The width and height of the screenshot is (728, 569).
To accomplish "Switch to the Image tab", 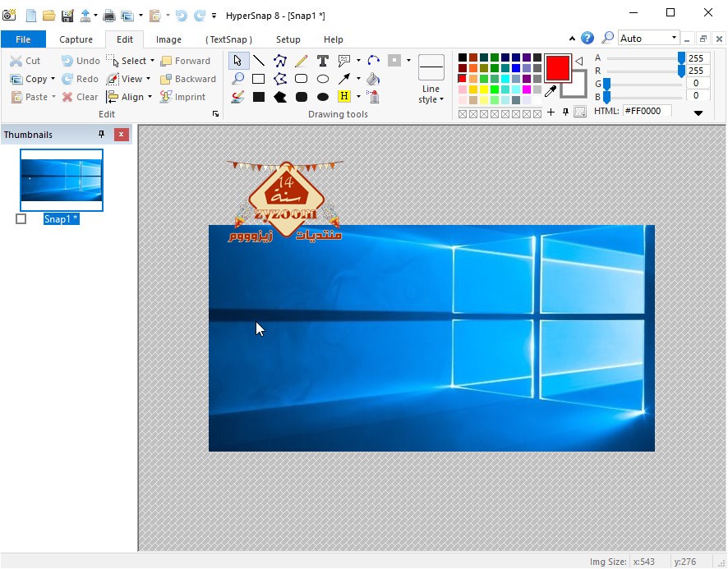I will click(168, 39).
